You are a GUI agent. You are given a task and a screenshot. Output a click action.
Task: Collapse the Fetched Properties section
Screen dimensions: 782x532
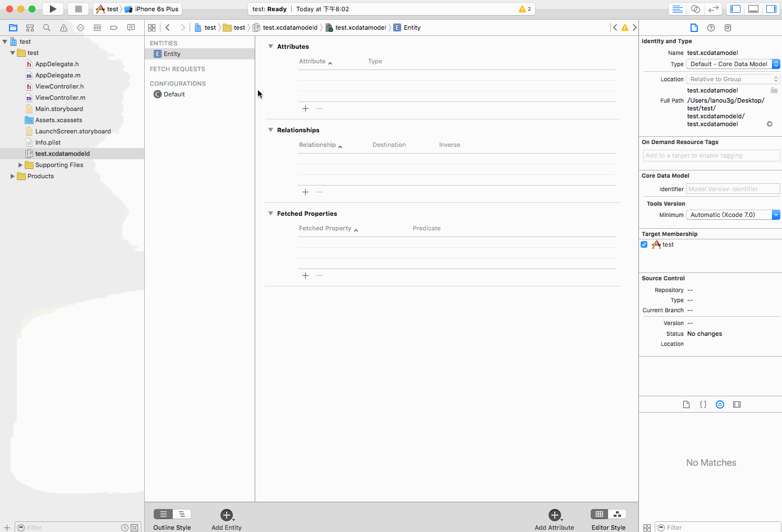tap(270, 214)
